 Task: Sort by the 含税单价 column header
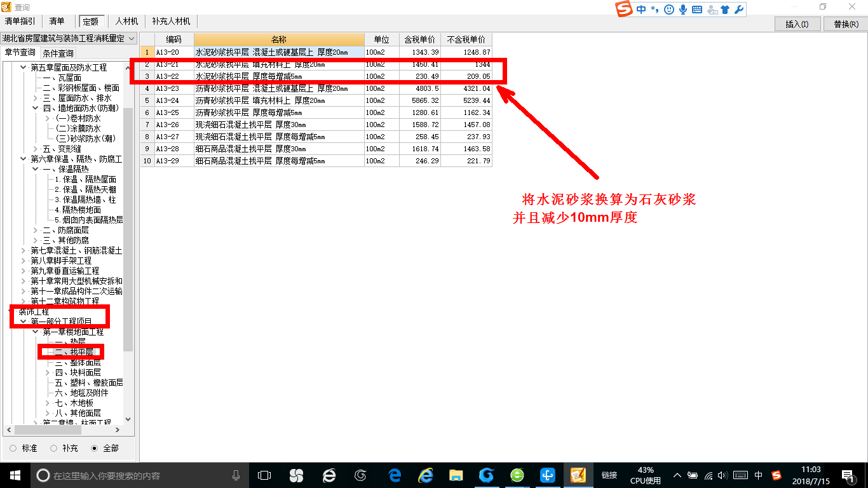coord(419,39)
